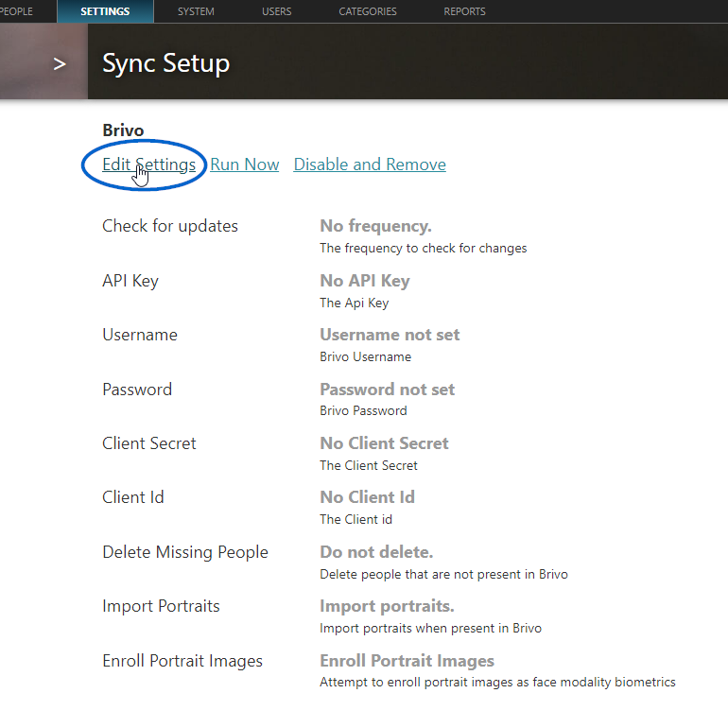The height and width of the screenshot is (728, 728).
Task: Click the Enroll Portrait Images left label
Action: 182,661
